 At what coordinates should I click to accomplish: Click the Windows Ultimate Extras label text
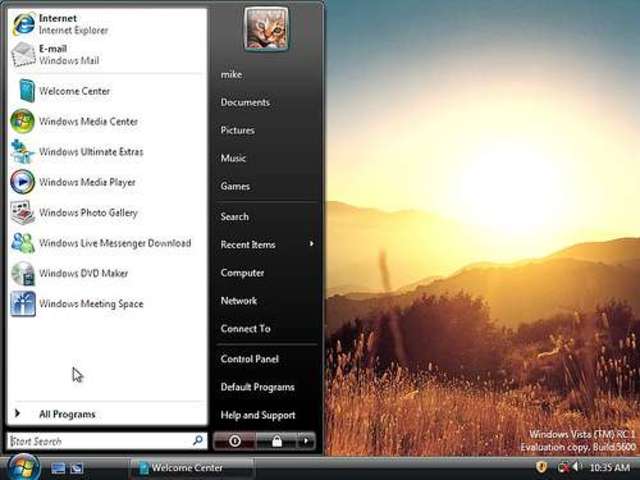91,151
